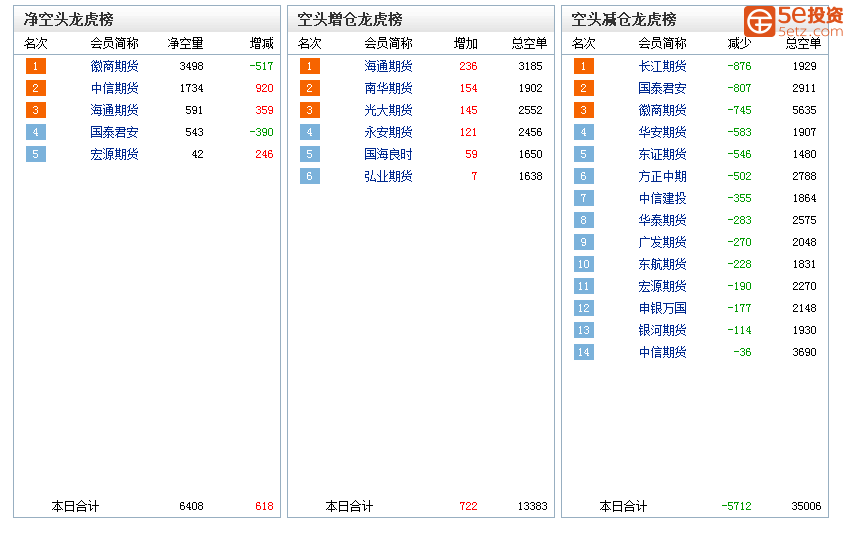Click the 增加 column header
The height and width of the screenshot is (550, 851).
point(466,43)
